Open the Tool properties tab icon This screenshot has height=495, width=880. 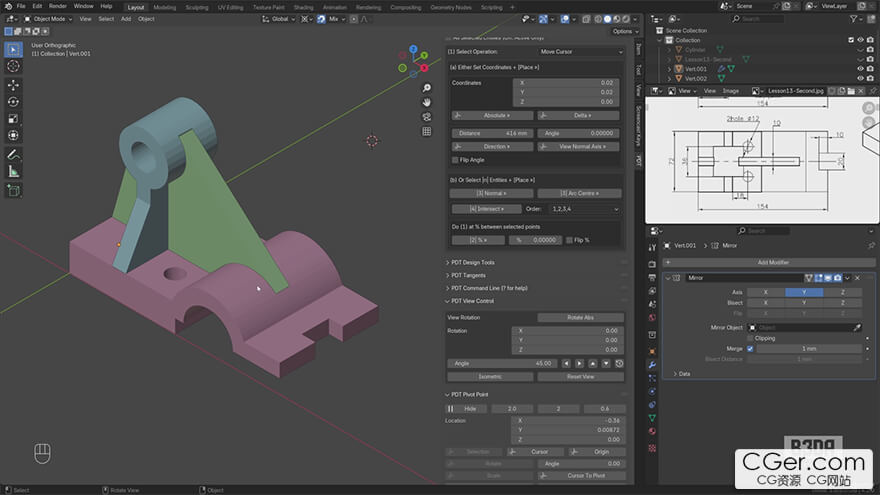click(x=652, y=248)
